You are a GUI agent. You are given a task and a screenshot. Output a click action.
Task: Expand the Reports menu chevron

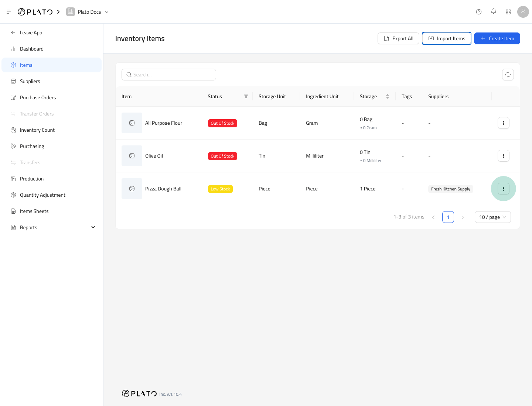pyautogui.click(x=93, y=227)
